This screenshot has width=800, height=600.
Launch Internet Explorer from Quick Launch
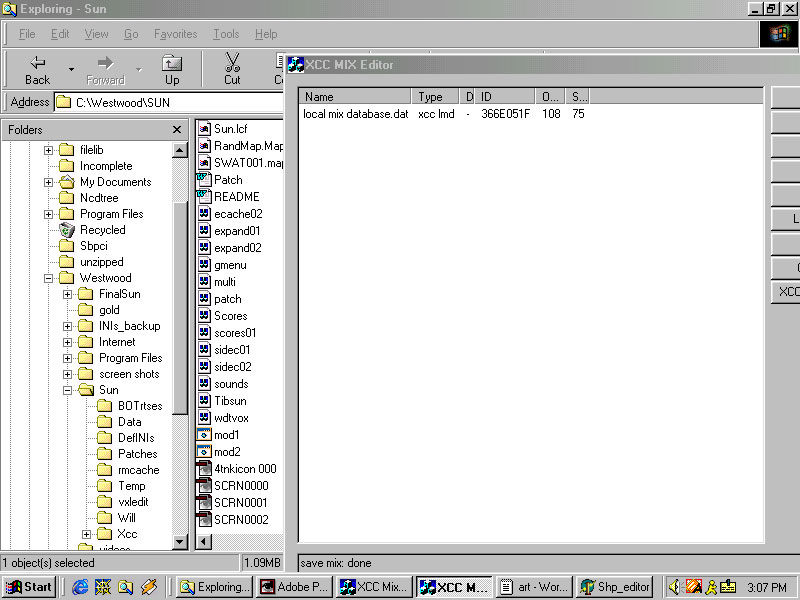80,587
